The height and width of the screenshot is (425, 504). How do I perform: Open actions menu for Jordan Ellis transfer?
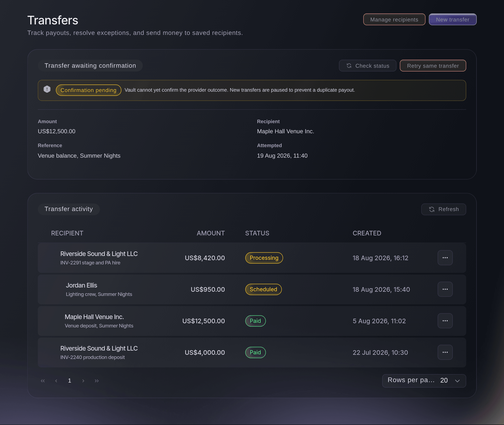coord(445,289)
